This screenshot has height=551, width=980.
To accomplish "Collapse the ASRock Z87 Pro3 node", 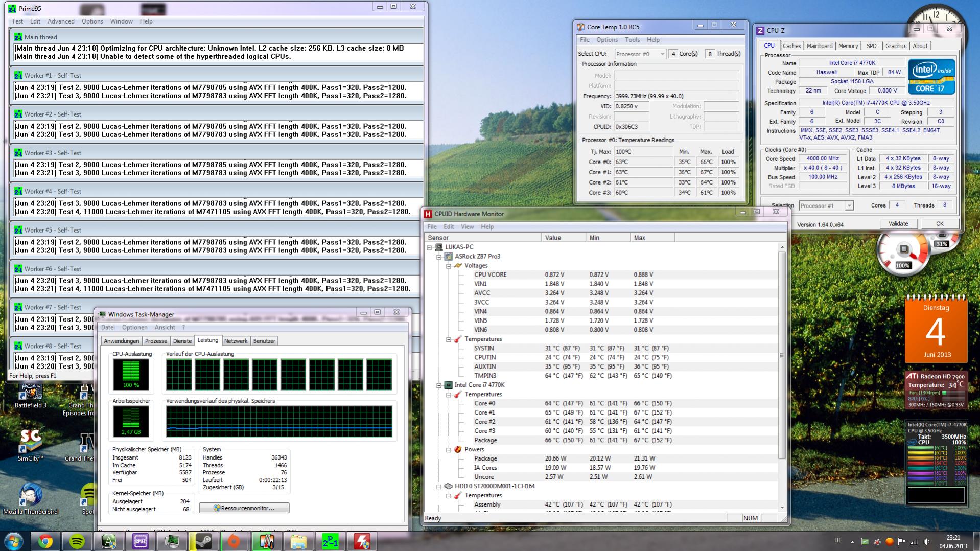I will pyautogui.click(x=439, y=257).
